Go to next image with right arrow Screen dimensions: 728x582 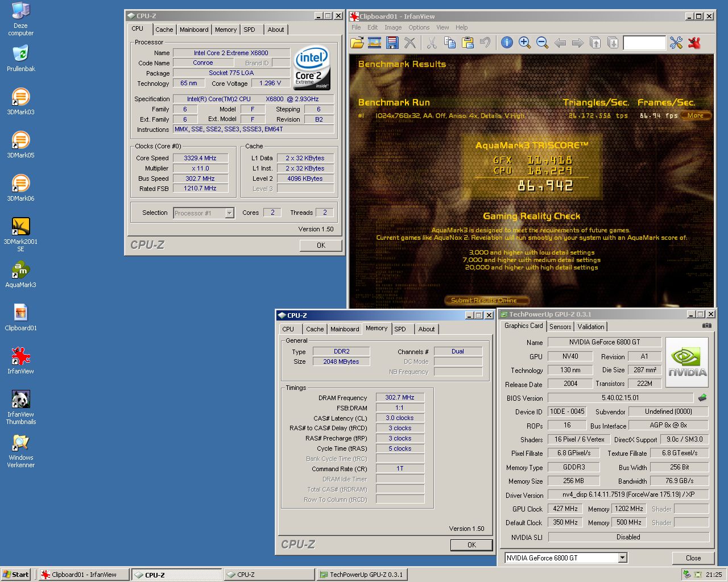577,43
